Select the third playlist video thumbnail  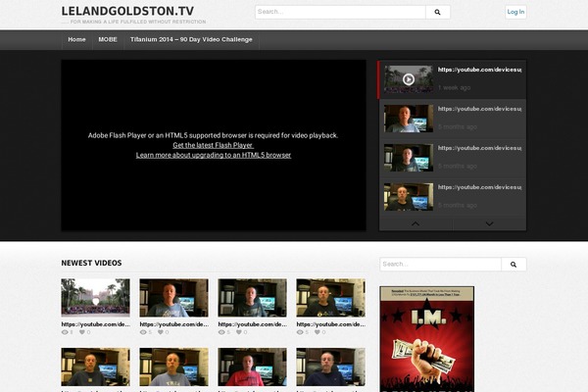coord(409,158)
